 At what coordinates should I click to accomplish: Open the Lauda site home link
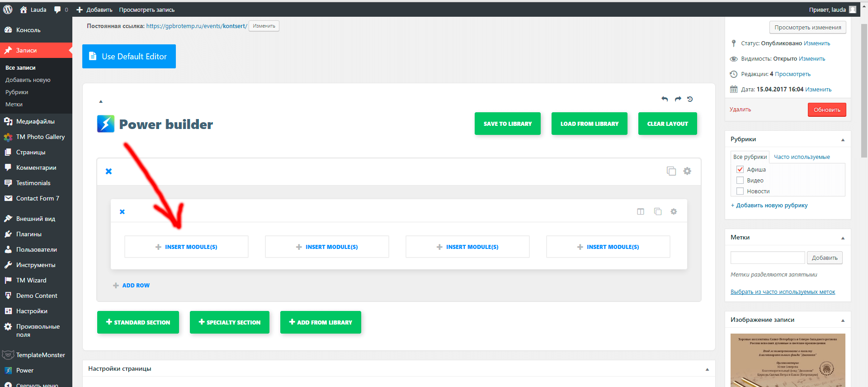point(33,10)
